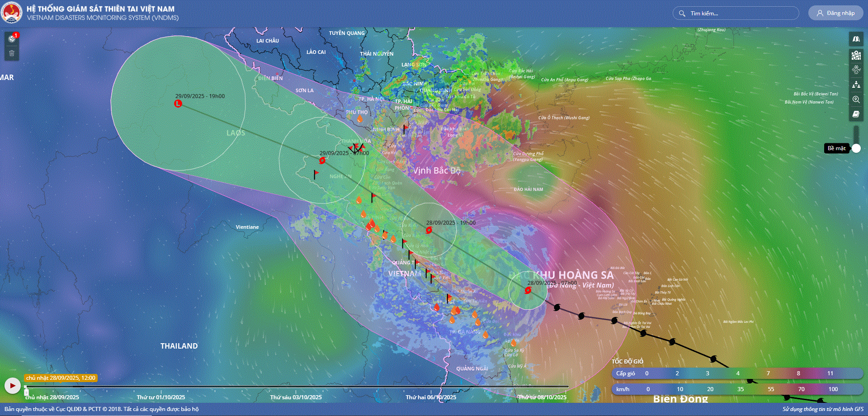
Task: Open the map layers icon with pin
Action: tap(856, 55)
